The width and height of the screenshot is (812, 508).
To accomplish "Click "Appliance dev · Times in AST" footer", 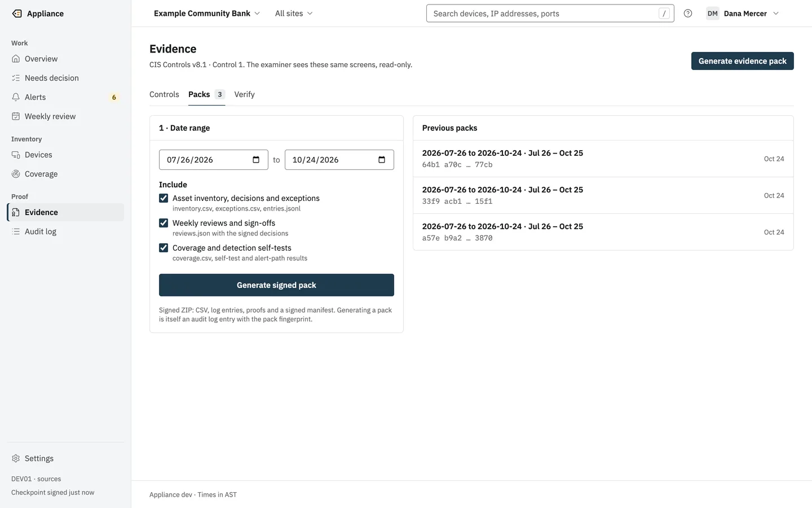I will (x=193, y=494).
